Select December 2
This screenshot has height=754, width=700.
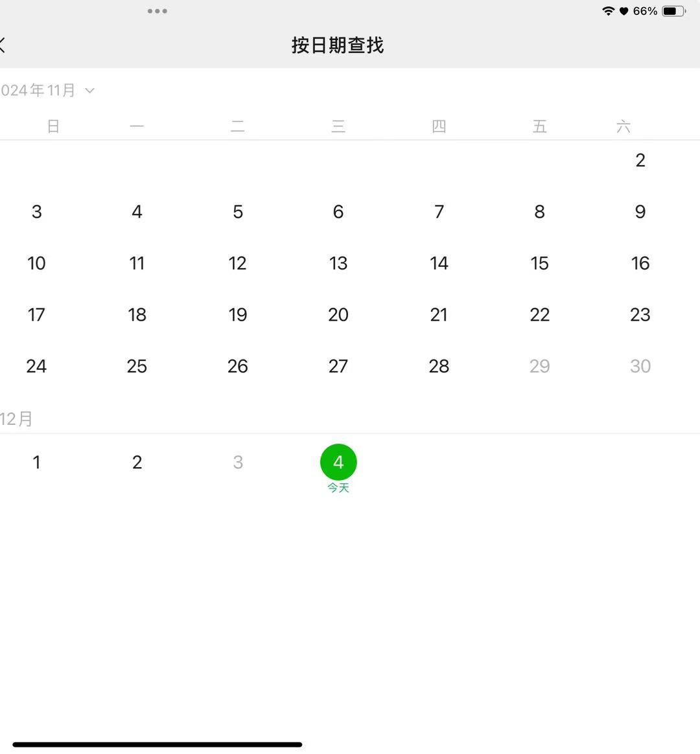click(x=137, y=462)
